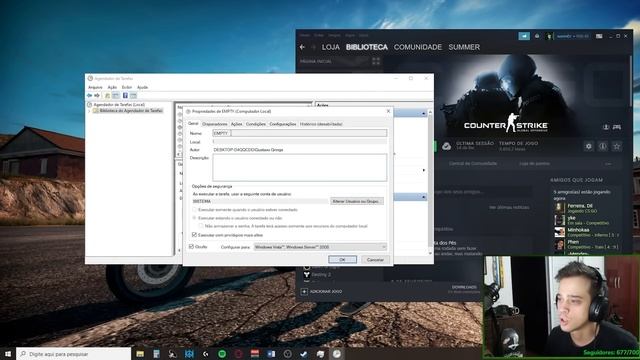Open File Explorer from the taskbar

pos(140,354)
